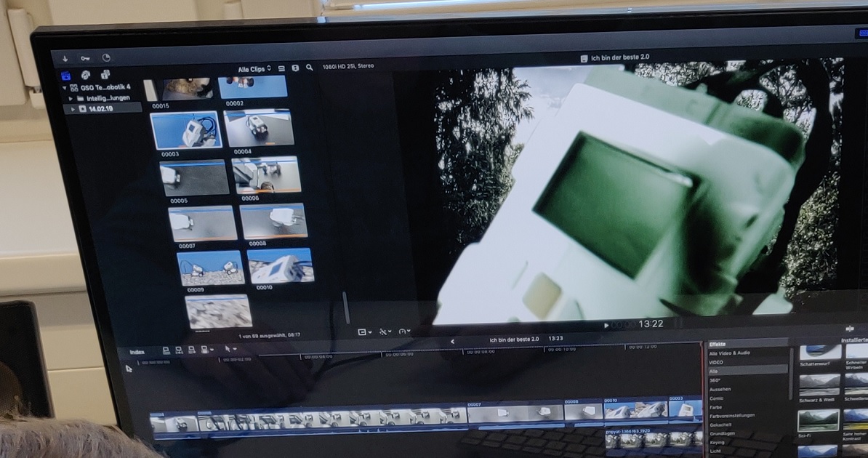Select clip 00004 thumbnail in browser
This screenshot has height=458, width=868.
(x=259, y=129)
